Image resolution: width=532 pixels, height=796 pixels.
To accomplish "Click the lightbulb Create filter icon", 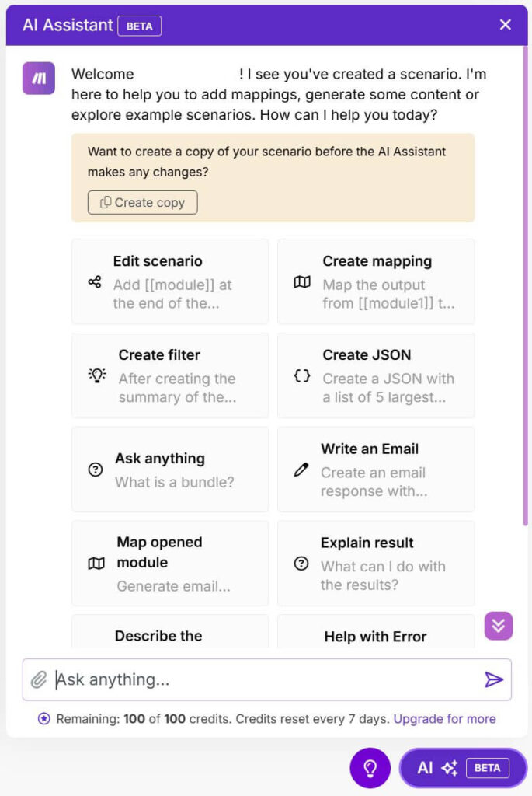I will (x=97, y=375).
